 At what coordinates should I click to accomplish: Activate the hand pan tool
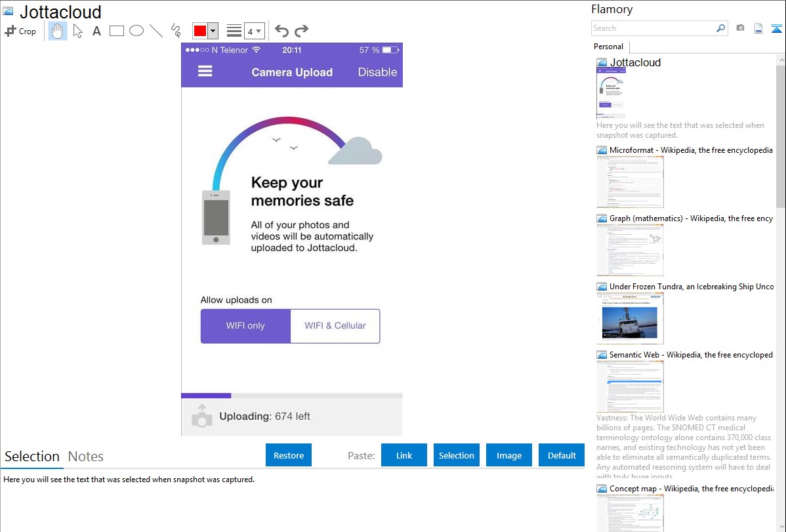pyautogui.click(x=58, y=31)
